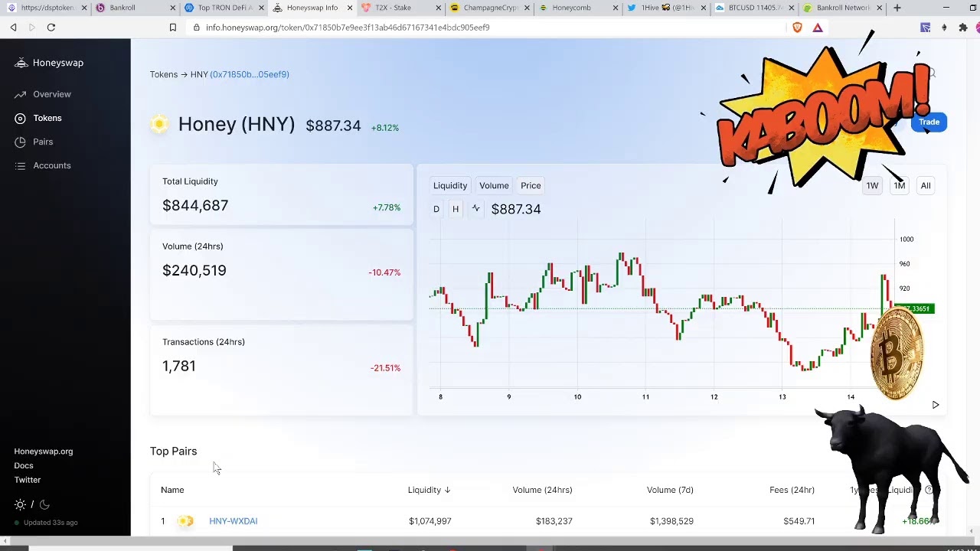
Task: Set chart range to 1M
Action: (900, 186)
